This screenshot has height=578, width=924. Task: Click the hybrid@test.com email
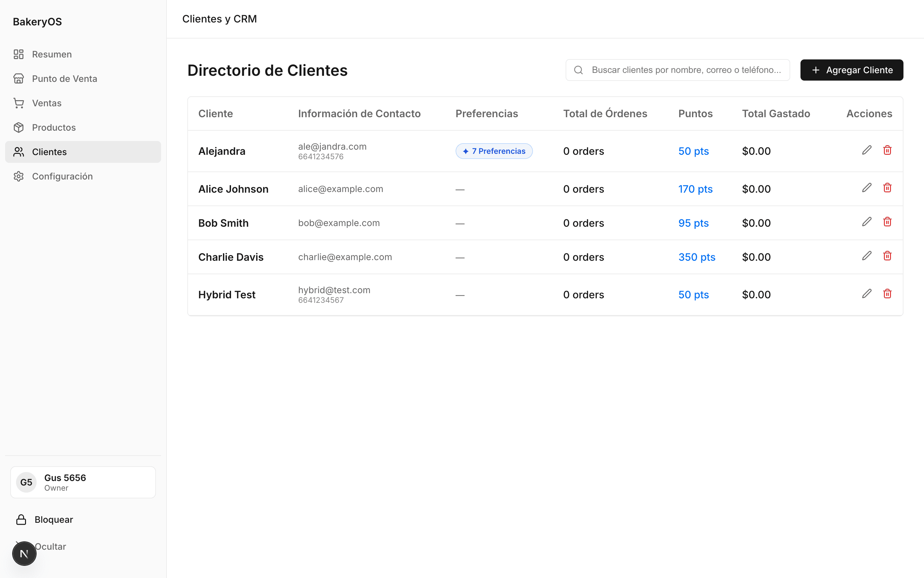pos(334,290)
